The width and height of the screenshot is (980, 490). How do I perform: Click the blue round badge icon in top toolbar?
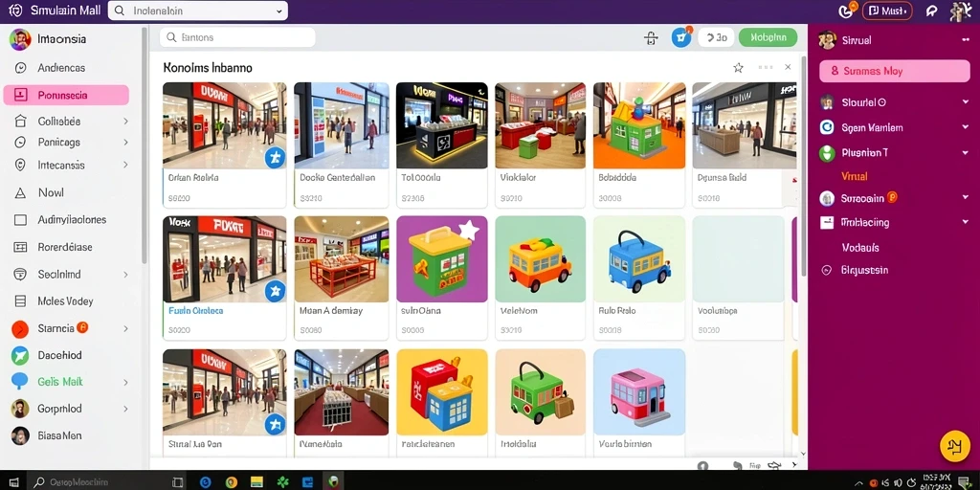tap(681, 37)
